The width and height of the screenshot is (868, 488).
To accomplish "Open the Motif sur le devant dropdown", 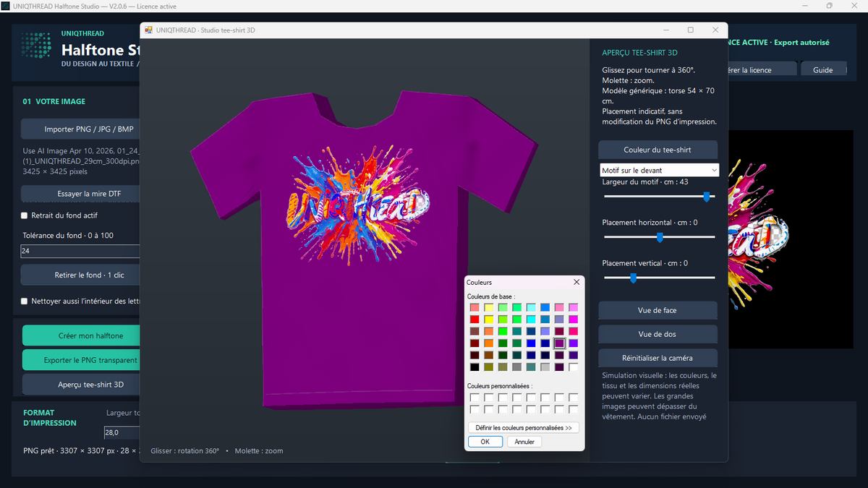I will (x=660, y=170).
